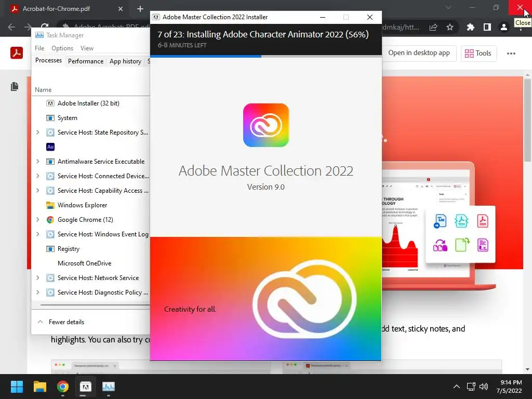532x399 pixels.
Task: Click the installer progress bar
Action: click(x=265, y=56)
